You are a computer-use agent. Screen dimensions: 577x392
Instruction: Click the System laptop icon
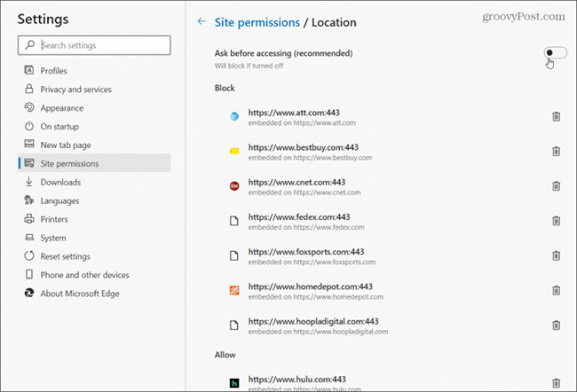tap(29, 237)
